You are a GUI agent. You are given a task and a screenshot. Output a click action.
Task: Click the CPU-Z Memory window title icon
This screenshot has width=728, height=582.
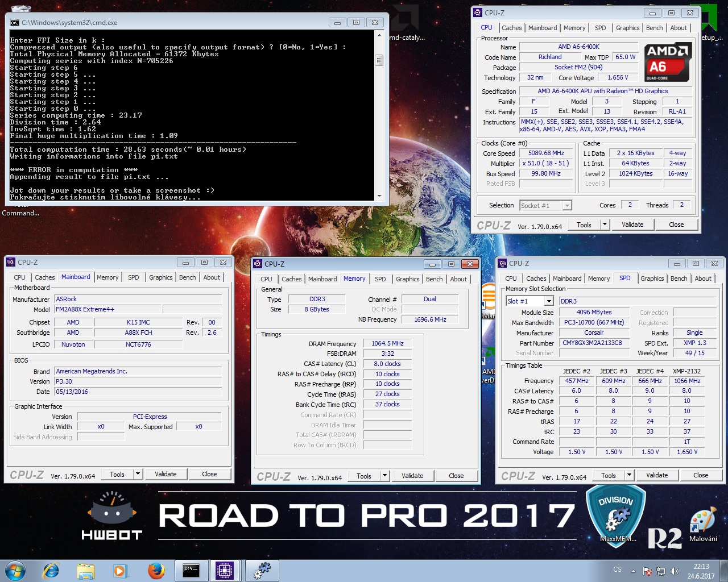258,264
